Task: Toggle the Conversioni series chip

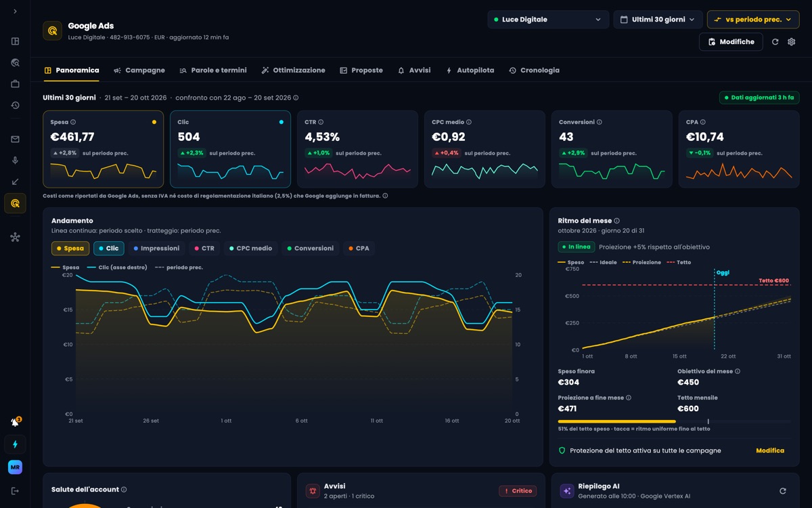Action: tap(310, 249)
